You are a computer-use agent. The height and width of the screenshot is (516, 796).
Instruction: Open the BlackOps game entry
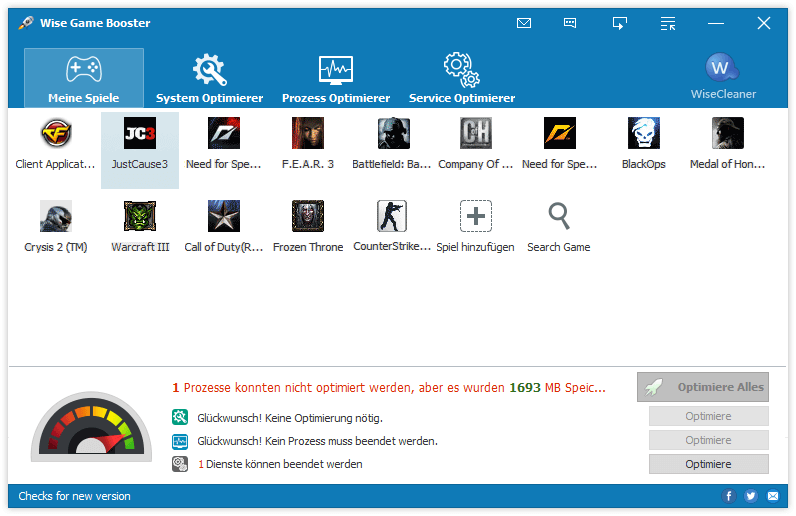644,133
